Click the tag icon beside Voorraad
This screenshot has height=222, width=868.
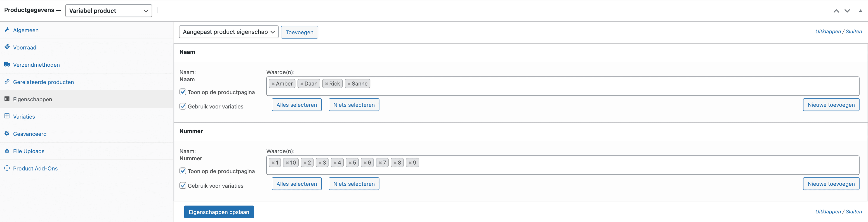click(x=7, y=47)
